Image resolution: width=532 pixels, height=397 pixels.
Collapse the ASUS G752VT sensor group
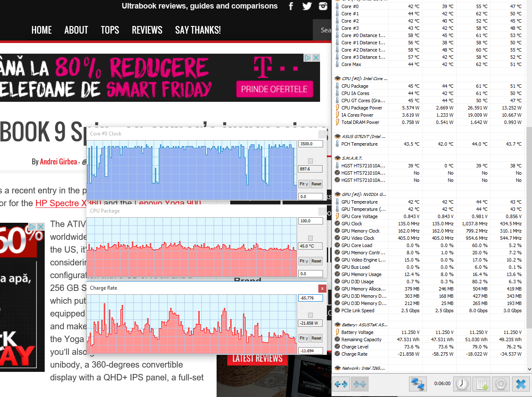click(x=338, y=136)
